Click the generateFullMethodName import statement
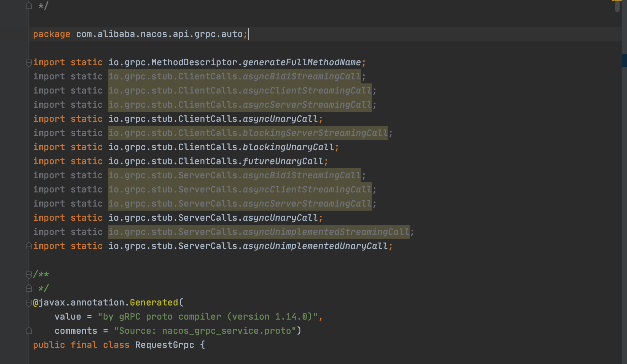Image resolution: width=627 pixels, height=364 pixels. [x=198, y=62]
